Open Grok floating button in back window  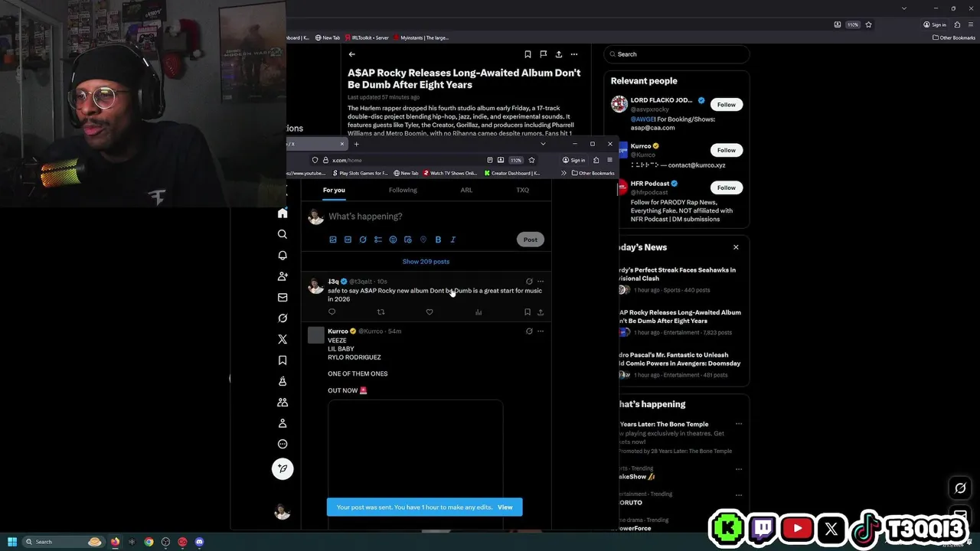[x=960, y=488]
